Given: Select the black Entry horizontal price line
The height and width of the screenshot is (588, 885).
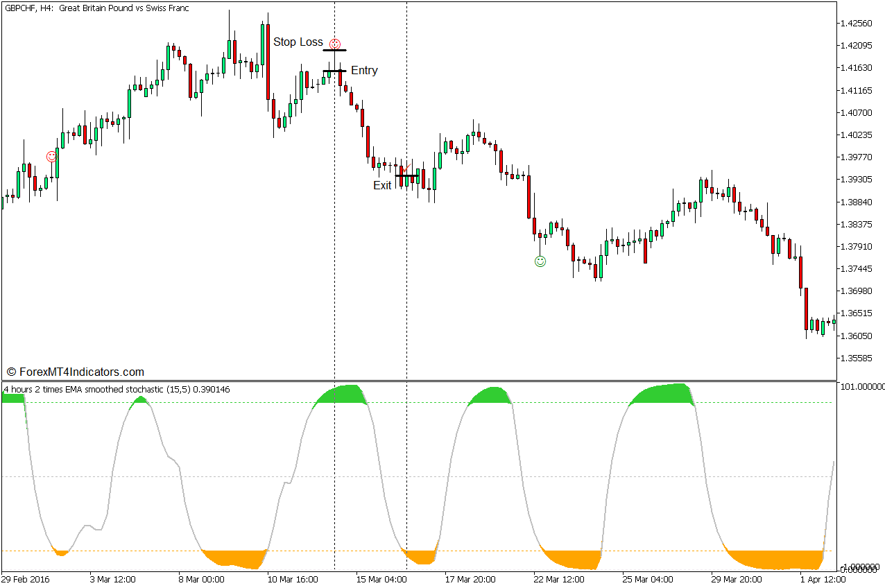Looking at the screenshot, I should coord(334,72).
